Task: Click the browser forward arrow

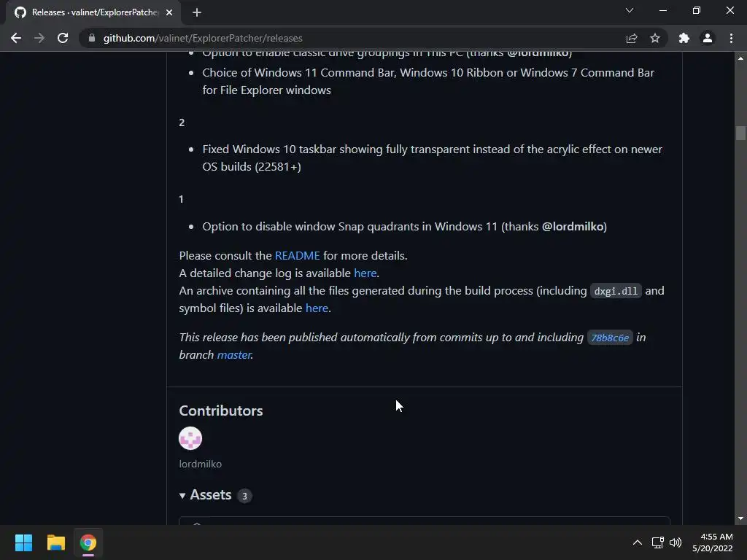Action: click(39, 38)
